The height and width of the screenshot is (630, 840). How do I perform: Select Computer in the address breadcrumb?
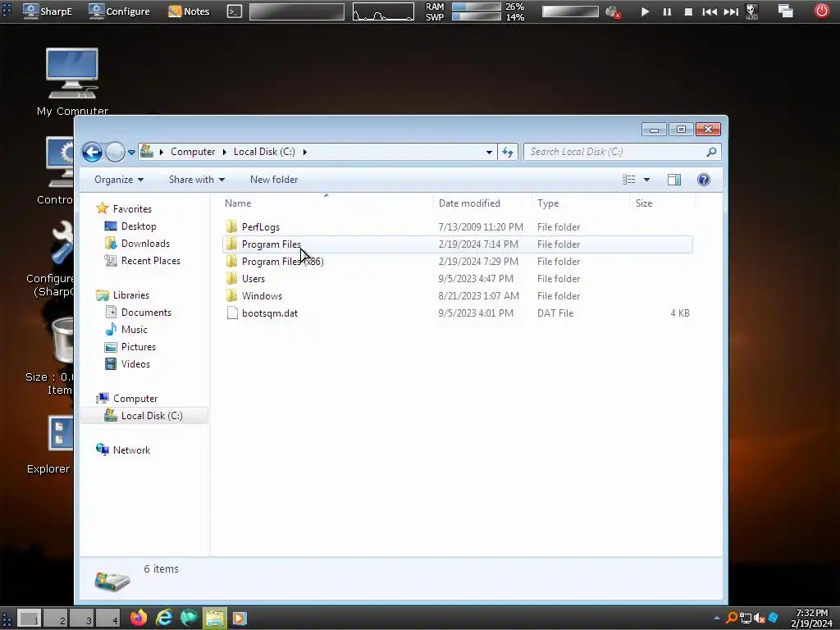tap(193, 152)
